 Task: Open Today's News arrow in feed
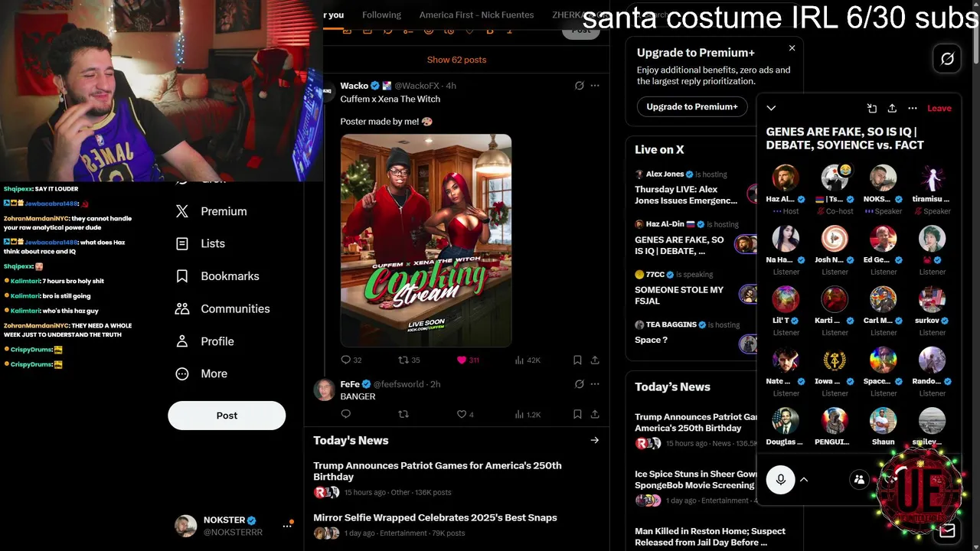coord(595,440)
